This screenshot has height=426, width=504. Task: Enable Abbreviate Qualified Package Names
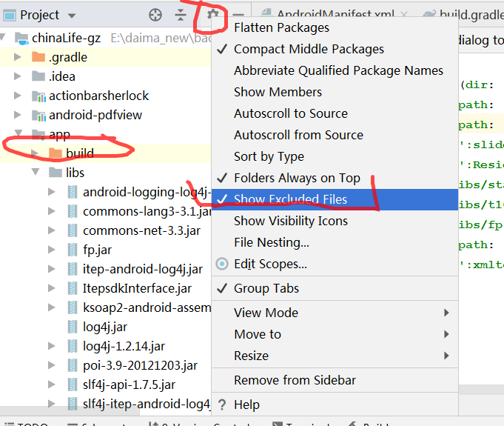coord(335,70)
